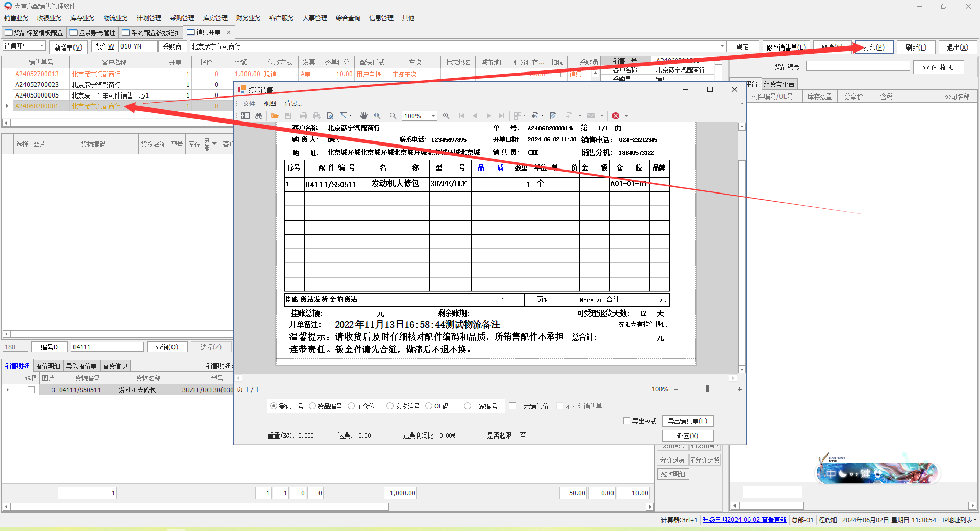This screenshot has width=980, height=531.
Task: Open the 库存业务 main menu
Action: pos(83,18)
